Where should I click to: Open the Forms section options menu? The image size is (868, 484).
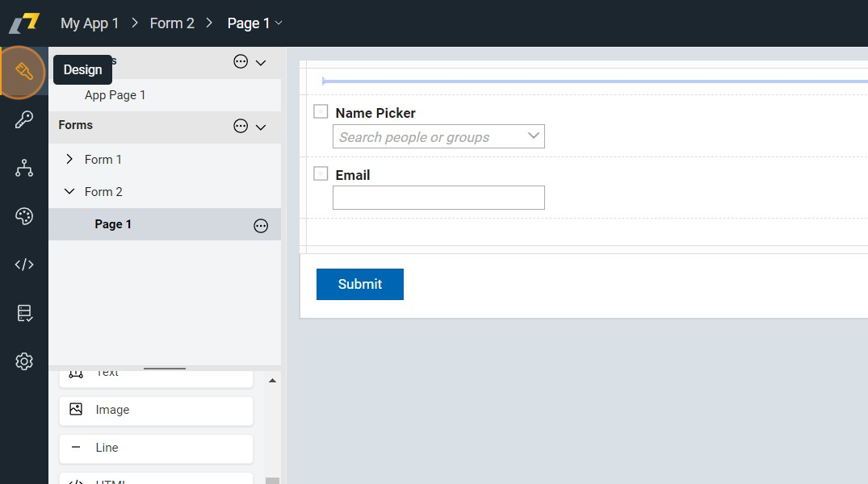[241, 127]
